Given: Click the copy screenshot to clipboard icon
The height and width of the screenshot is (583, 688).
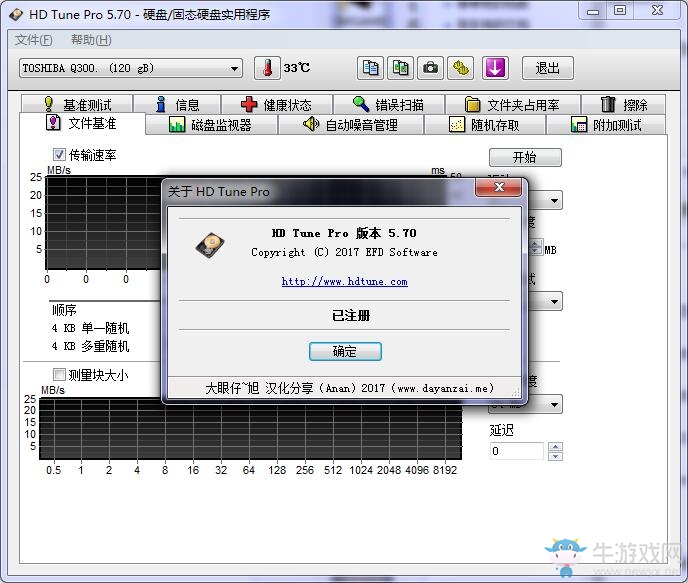Looking at the screenshot, I should (x=400, y=68).
